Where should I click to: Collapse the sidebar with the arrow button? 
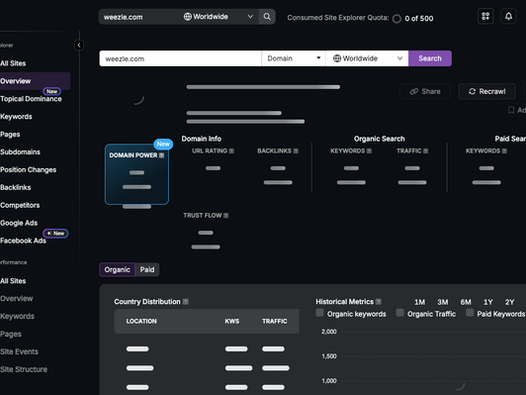click(79, 45)
